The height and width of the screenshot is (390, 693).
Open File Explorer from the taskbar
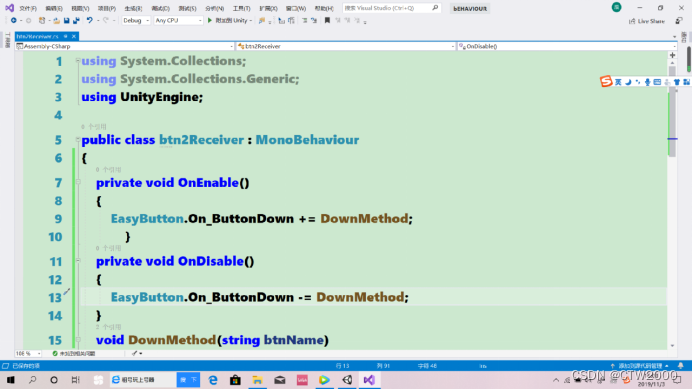tap(257, 380)
